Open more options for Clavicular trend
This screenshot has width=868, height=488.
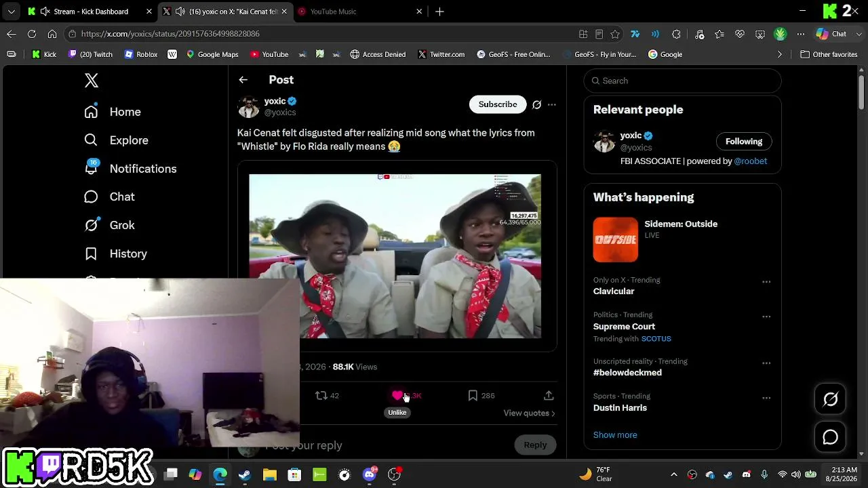[766, 282]
